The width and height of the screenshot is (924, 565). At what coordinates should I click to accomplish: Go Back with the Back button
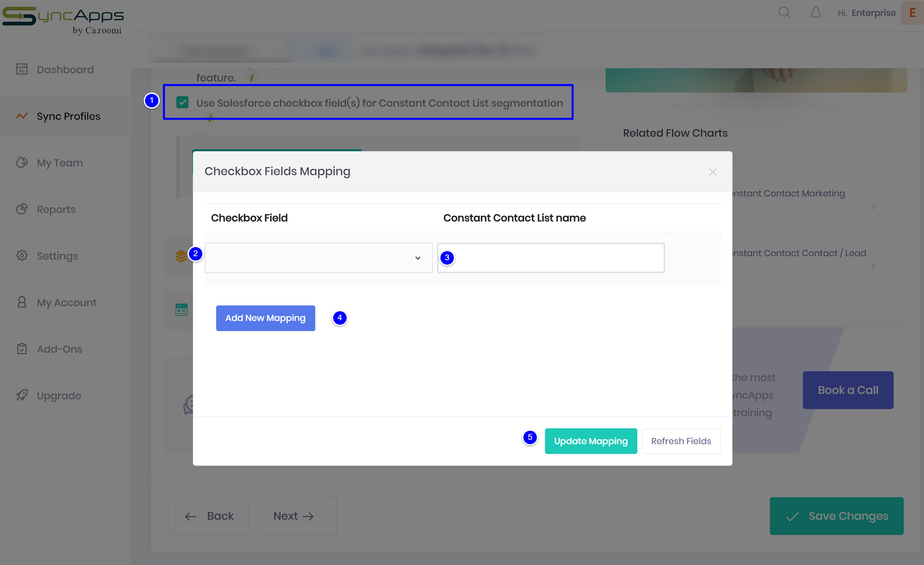(x=208, y=516)
